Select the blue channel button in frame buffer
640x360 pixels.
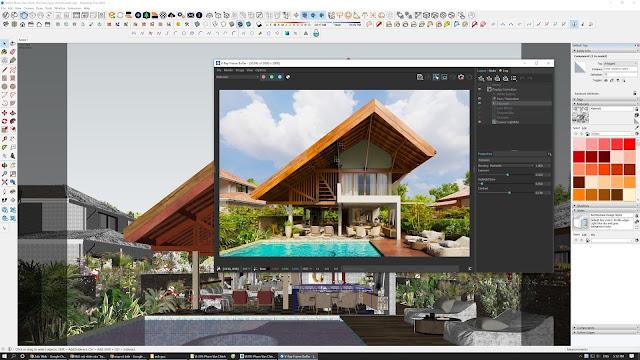point(280,77)
